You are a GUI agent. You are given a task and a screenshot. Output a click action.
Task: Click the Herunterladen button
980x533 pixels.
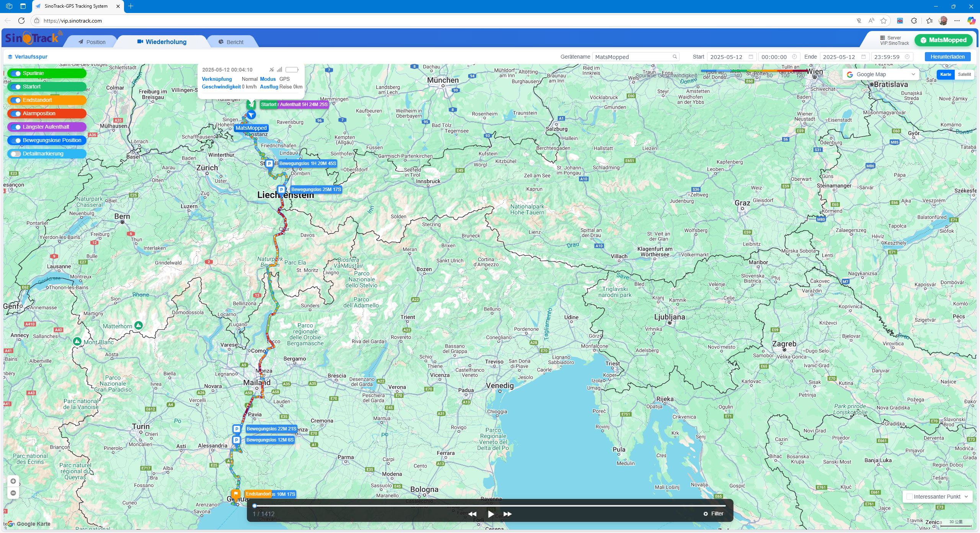click(947, 57)
